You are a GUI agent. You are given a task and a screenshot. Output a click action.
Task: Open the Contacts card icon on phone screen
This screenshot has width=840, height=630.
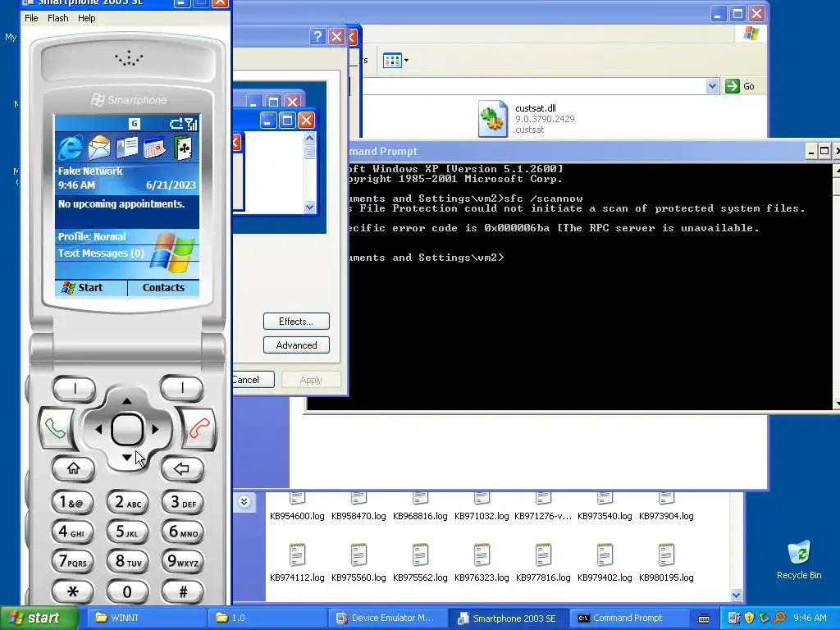[127, 148]
